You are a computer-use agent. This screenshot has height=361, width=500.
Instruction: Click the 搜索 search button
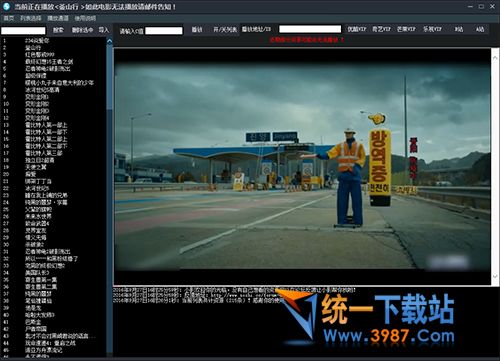point(58,30)
